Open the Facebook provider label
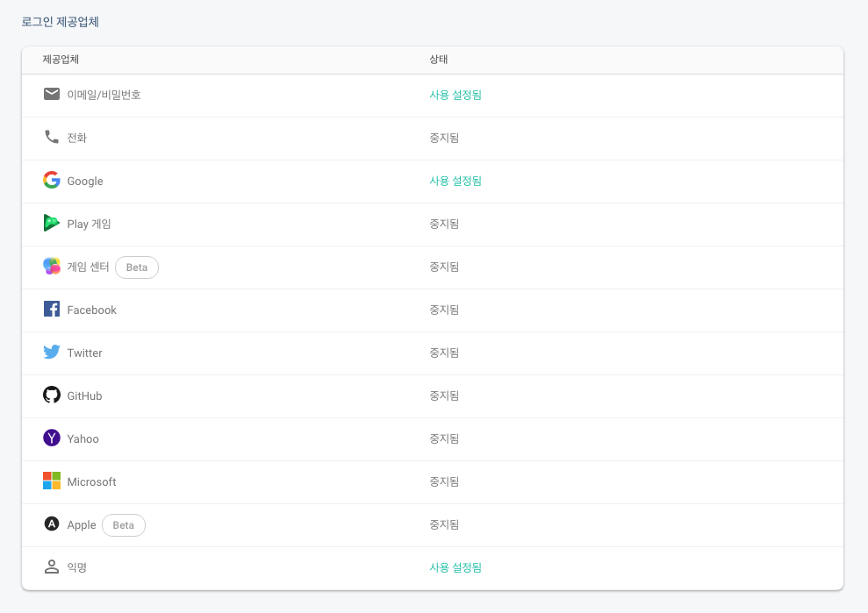Screen dimensions: 868x613 point(91,310)
